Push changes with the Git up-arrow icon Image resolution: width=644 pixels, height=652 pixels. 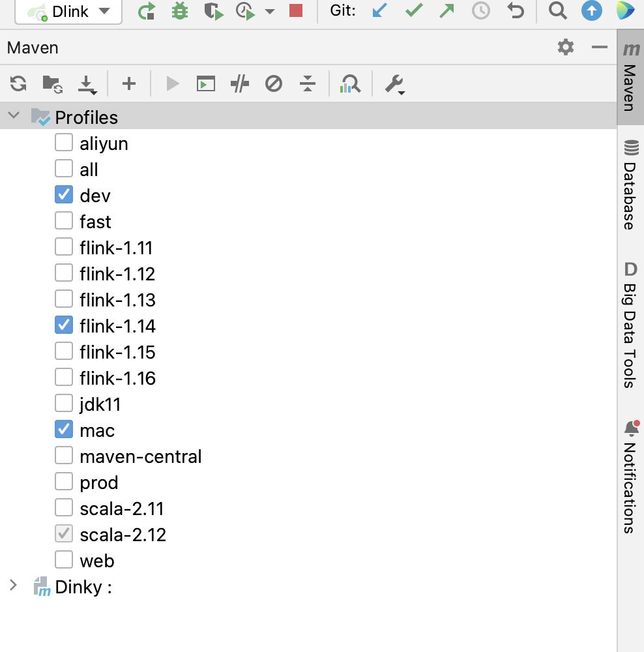coord(446,10)
